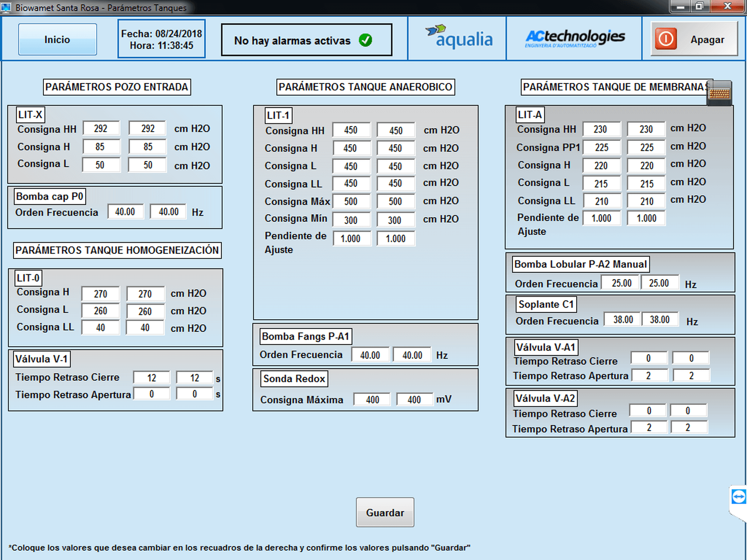Edit LIT-1 Consigna LL new value field
747x560 pixels.
(x=395, y=183)
